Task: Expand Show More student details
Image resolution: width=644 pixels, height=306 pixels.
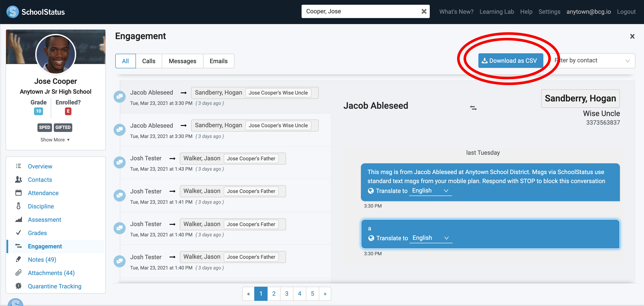Action: click(x=55, y=140)
